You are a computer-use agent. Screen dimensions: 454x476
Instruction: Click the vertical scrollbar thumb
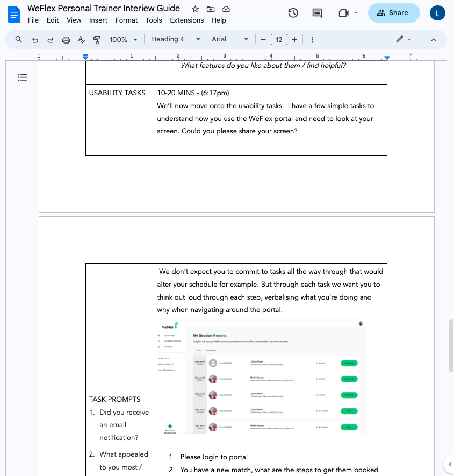point(451,345)
